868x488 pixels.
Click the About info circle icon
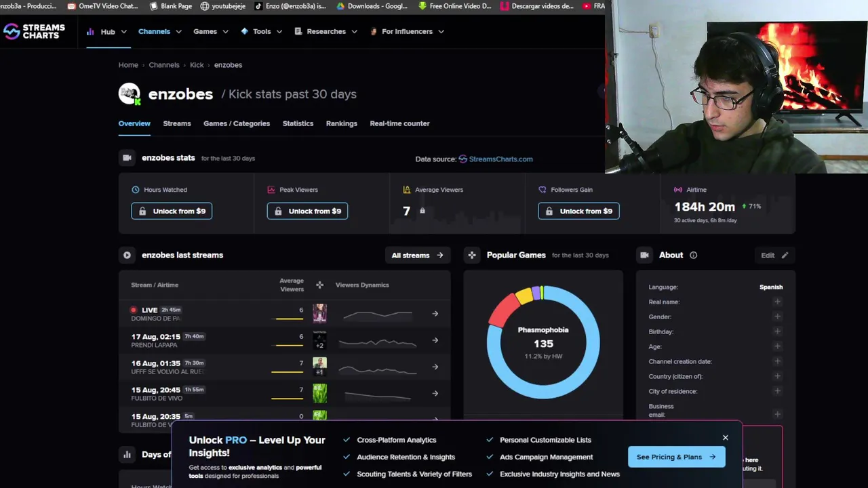pos(693,256)
